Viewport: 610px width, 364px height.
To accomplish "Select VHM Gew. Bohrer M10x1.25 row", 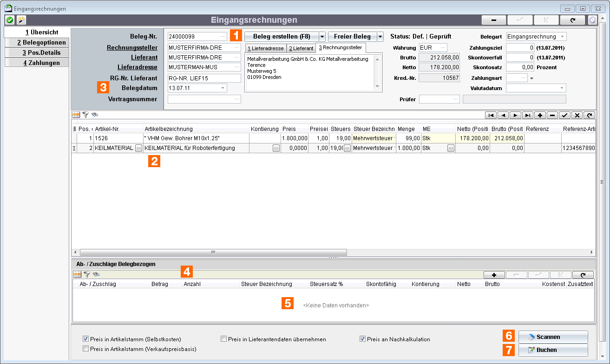I will click(x=333, y=138).
